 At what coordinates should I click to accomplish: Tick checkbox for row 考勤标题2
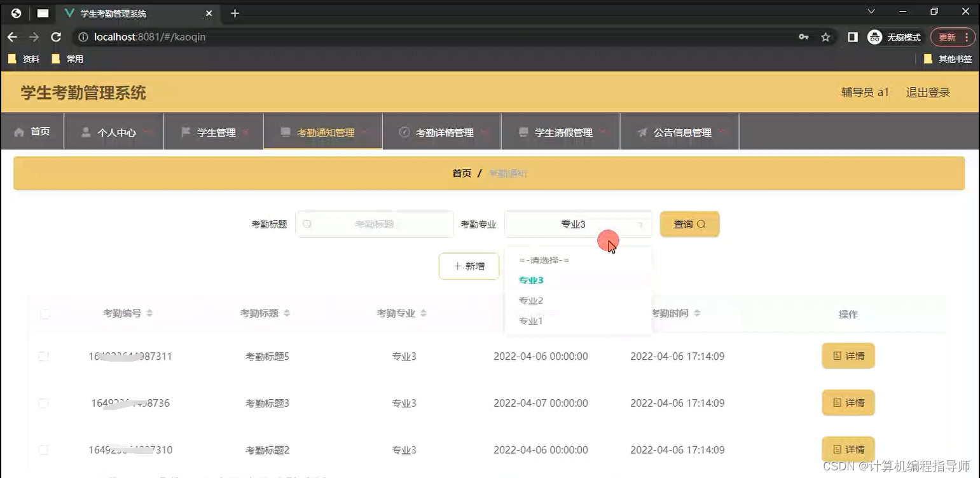coord(43,450)
